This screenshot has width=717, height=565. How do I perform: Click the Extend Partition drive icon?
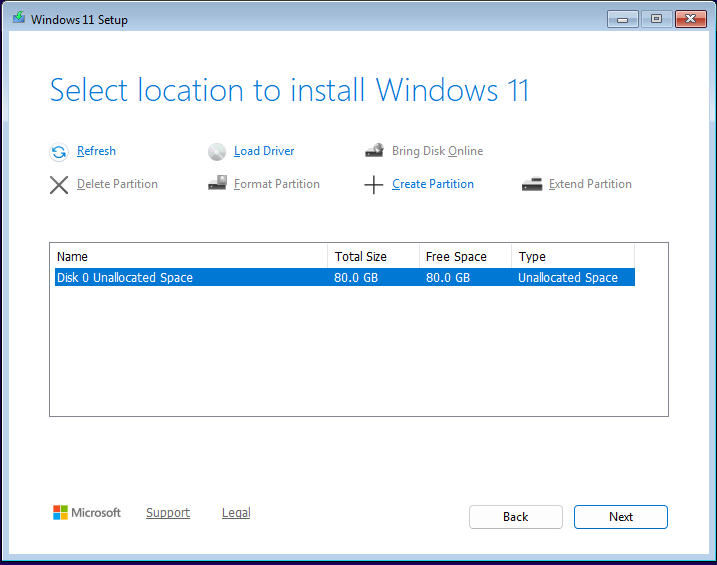pos(532,184)
